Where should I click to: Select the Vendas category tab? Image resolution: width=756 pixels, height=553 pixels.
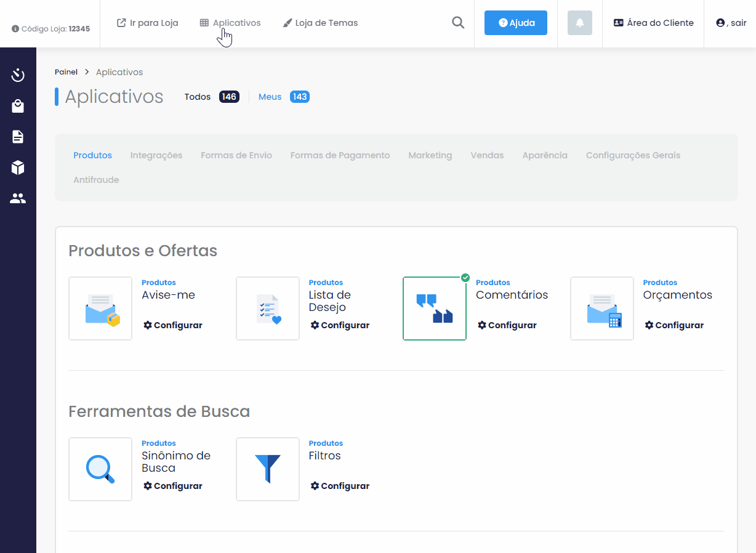(x=487, y=155)
